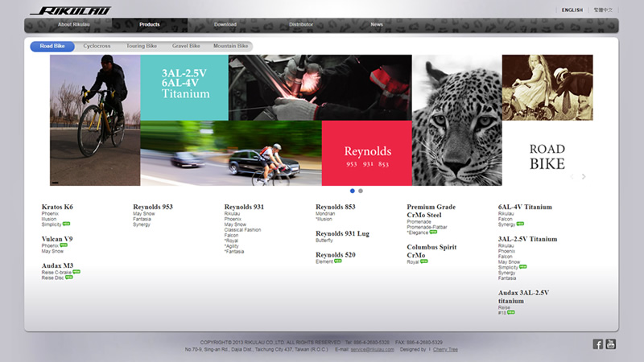Open Synergy under Reynolds 953
The height and width of the screenshot is (362, 644).
click(142, 224)
